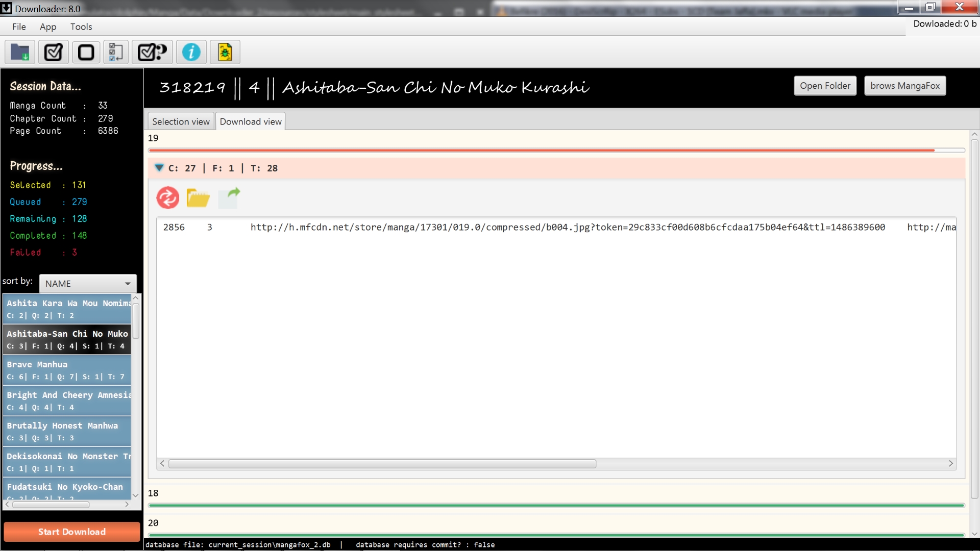Collapse chapter 19 details triangle
The height and width of the screenshot is (551, 980).
(x=159, y=167)
